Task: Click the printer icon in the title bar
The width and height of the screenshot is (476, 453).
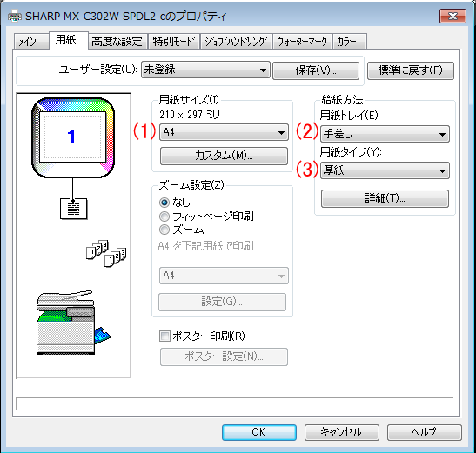Action: [x=14, y=16]
